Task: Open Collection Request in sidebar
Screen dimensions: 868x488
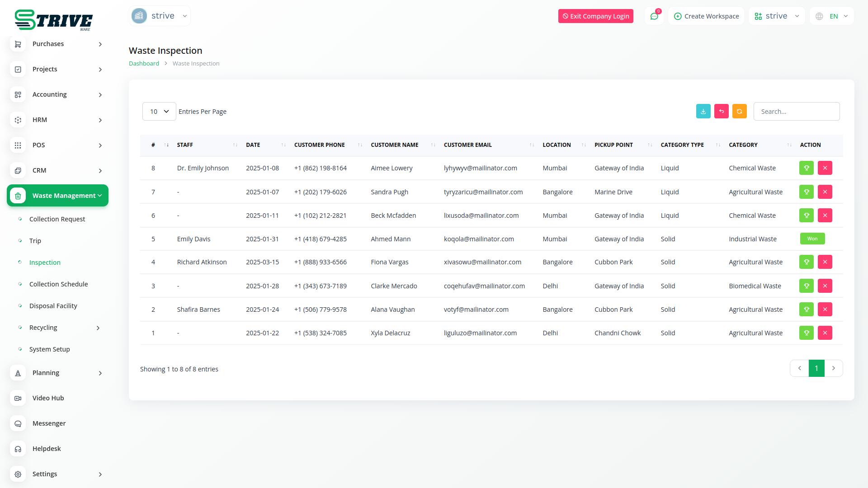Action: coord(57,219)
